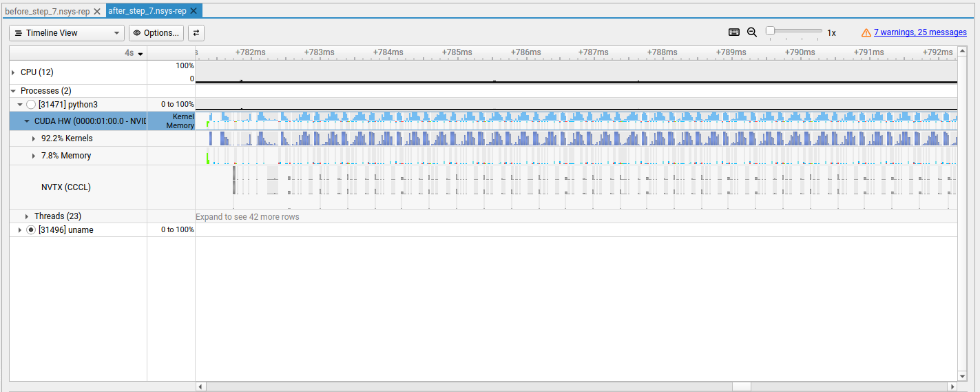Click the horizontal scrollbar right arrow
Viewport: 980px width, 392px height.
(x=952, y=386)
